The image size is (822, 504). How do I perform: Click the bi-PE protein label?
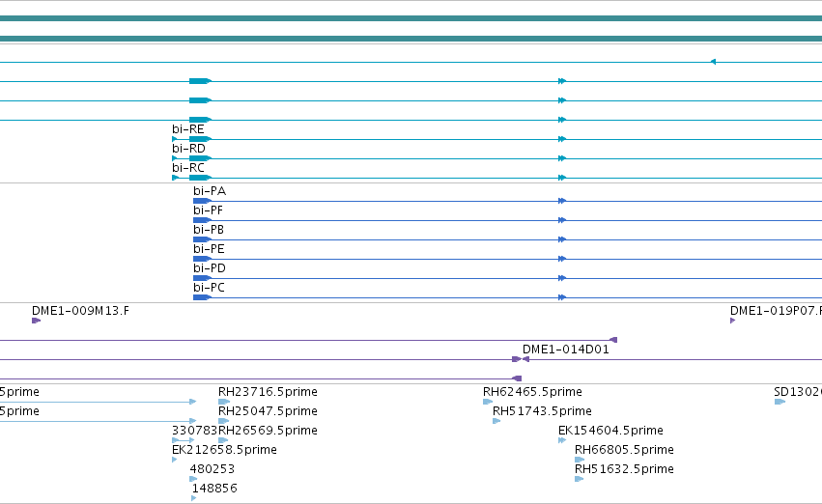tap(209, 249)
